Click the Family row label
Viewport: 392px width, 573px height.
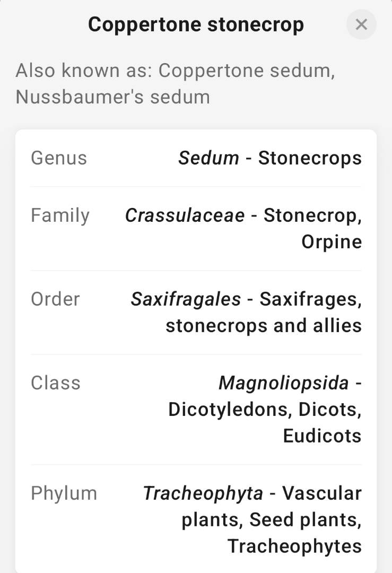(x=60, y=215)
